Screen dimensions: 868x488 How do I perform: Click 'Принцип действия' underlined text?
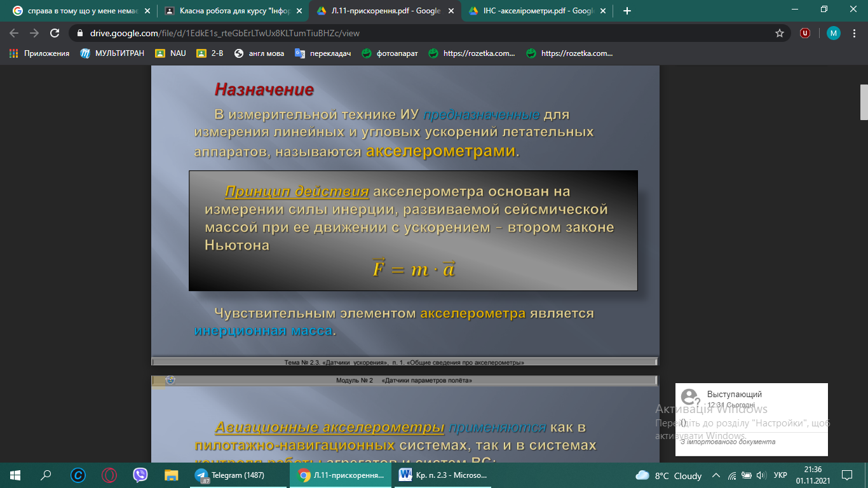tap(297, 191)
